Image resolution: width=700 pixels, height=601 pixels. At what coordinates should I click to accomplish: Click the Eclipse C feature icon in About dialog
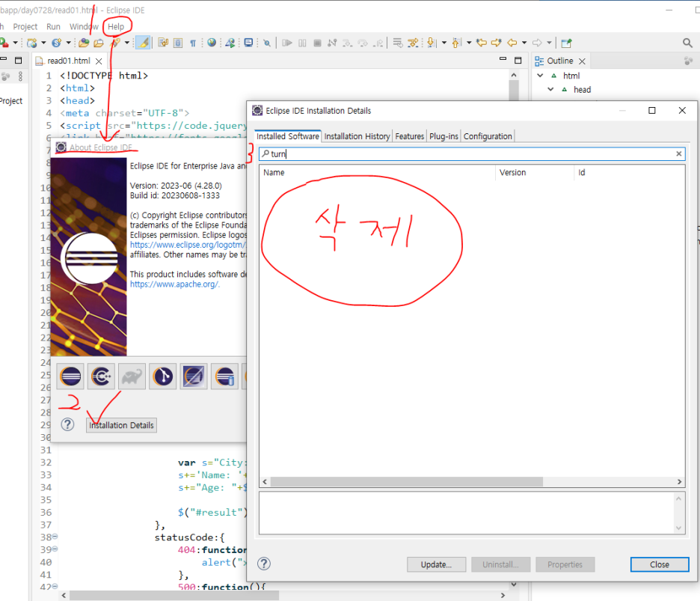102,376
